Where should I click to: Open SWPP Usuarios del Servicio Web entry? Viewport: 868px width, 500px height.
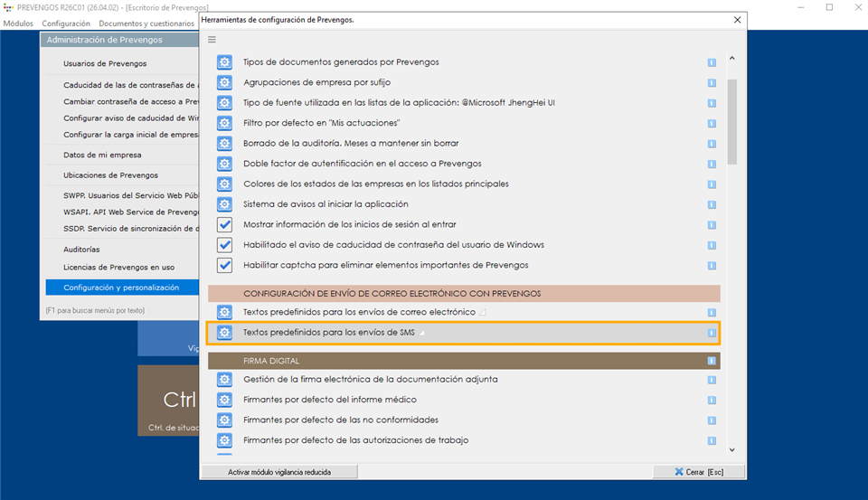click(x=130, y=195)
